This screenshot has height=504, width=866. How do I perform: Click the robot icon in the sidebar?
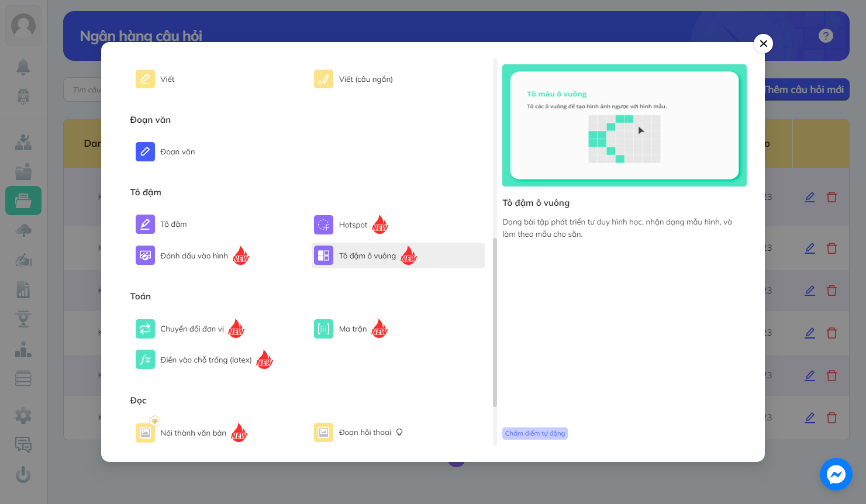click(23, 96)
